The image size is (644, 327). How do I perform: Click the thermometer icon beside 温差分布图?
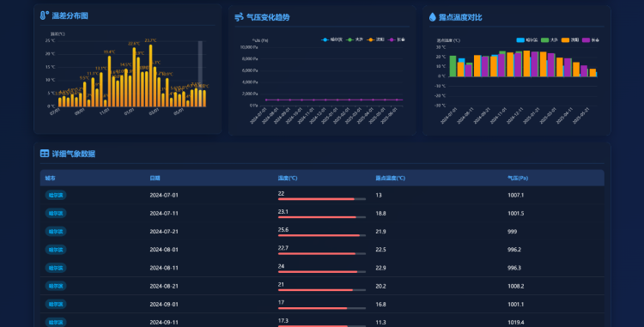[x=45, y=15]
